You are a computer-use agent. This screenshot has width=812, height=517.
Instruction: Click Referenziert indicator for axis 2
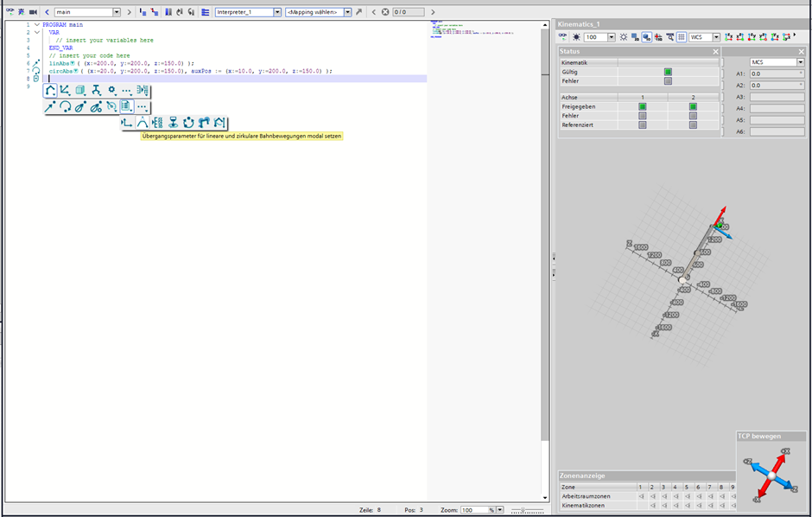point(693,125)
